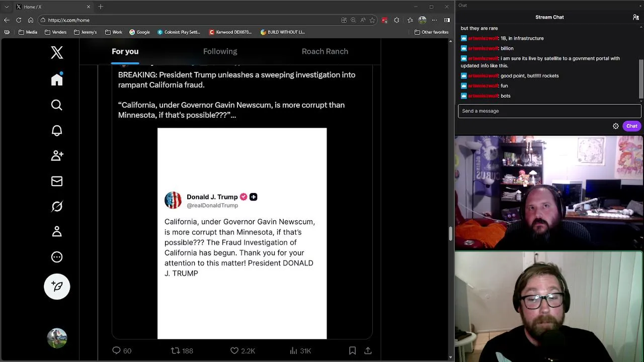Open browser extensions puzzle icon
Image resolution: width=644 pixels, height=362 pixels.
tap(396, 20)
